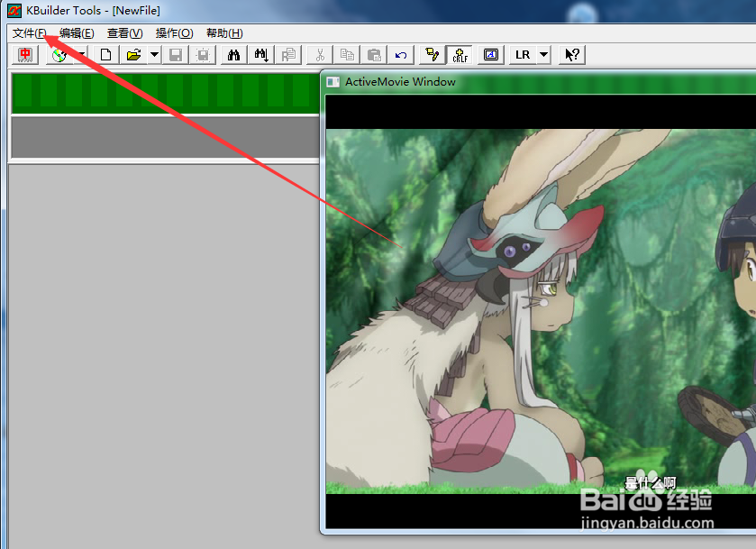Click the copy pages icon
The height and width of the screenshot is (549, 756).
347,55
